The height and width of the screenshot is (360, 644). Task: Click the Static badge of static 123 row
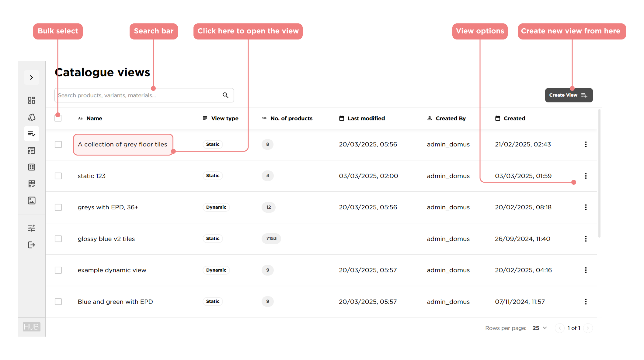click(213, 176)
